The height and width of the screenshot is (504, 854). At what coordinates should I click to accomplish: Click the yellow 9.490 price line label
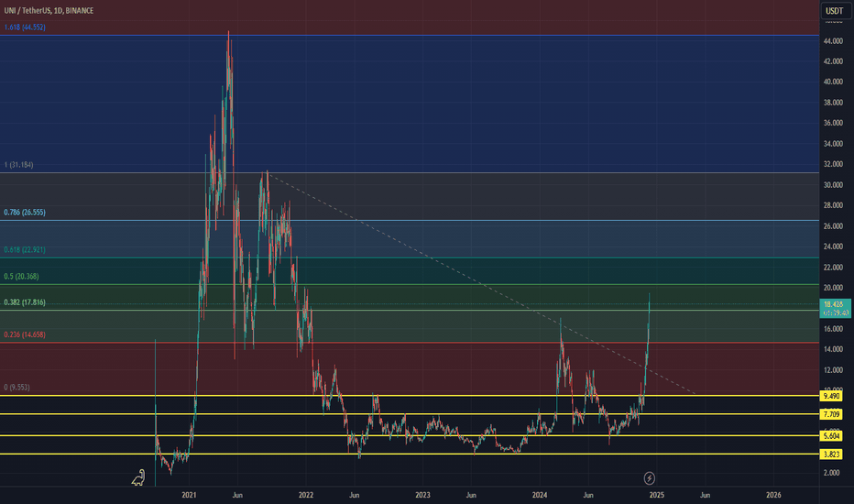831,396
